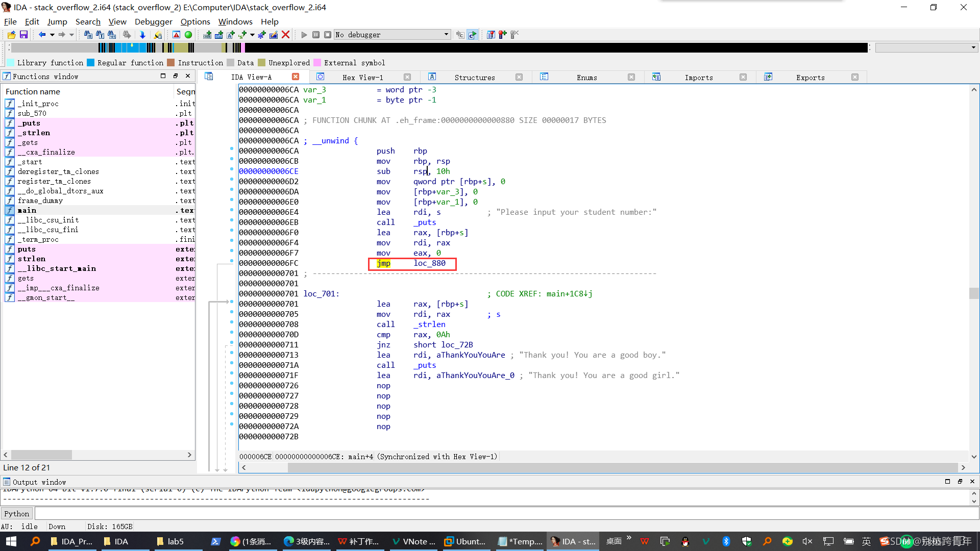This screenshot has width=980, height=551.
Task: Click the Functions window horizontal scrollbar
Action: coord(97,455)
